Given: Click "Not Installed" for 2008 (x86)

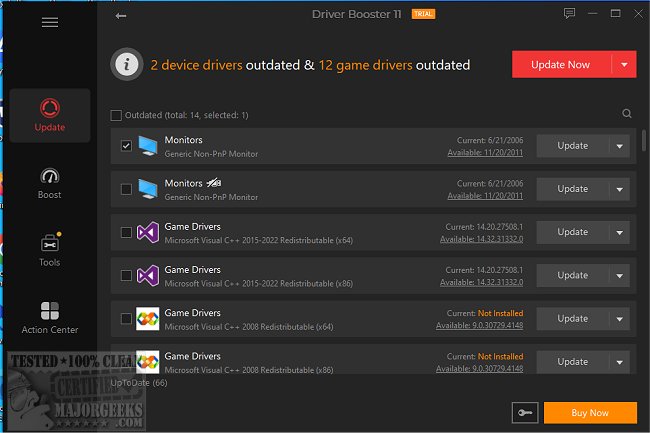Looking at the screenshot, I should coord(500,356).
